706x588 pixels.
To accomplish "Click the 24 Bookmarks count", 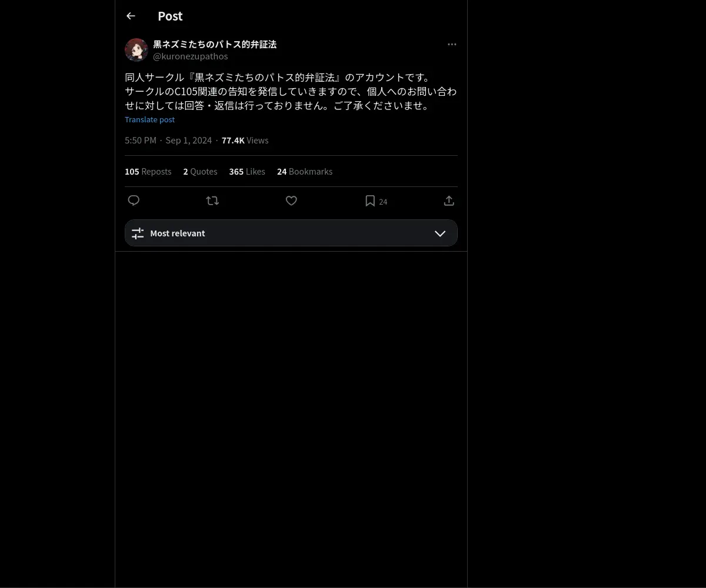I will coord(305,172).
